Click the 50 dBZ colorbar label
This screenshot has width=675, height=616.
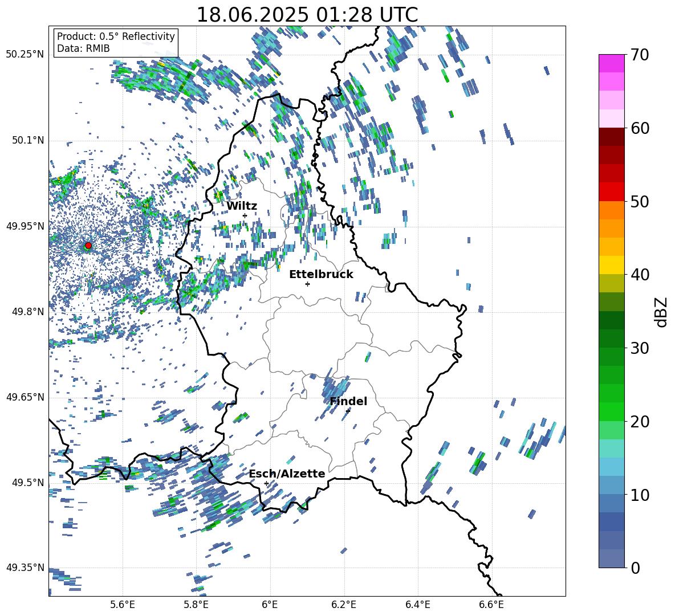click(639, 201)
